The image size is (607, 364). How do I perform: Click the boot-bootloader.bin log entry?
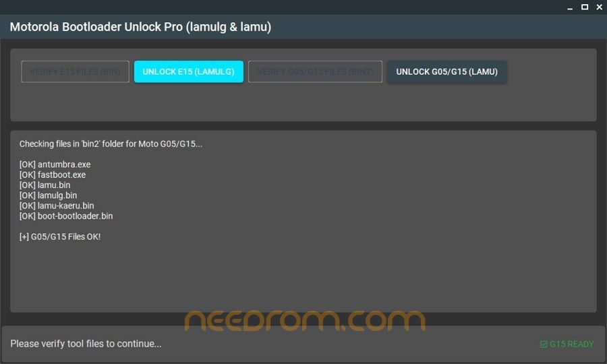click(x=66, y=216)
